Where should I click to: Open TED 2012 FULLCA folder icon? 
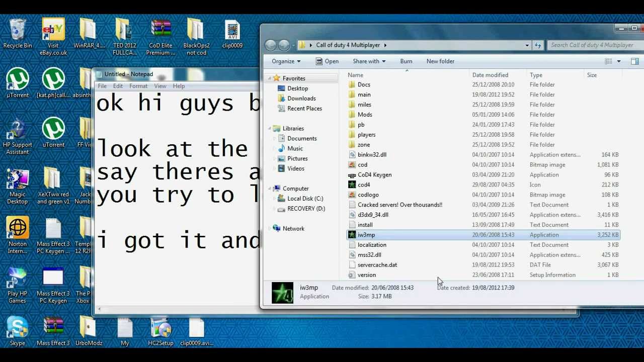click(x=125, y=37)
